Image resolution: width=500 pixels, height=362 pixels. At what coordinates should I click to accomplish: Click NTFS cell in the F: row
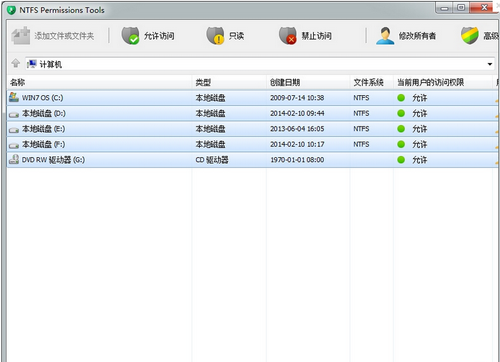coord(361,144)
